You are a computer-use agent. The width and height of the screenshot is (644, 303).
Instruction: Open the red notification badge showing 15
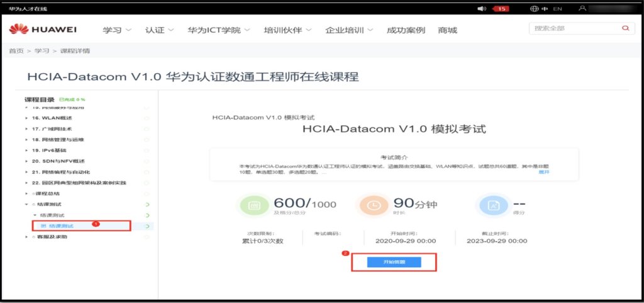[501, 9]
